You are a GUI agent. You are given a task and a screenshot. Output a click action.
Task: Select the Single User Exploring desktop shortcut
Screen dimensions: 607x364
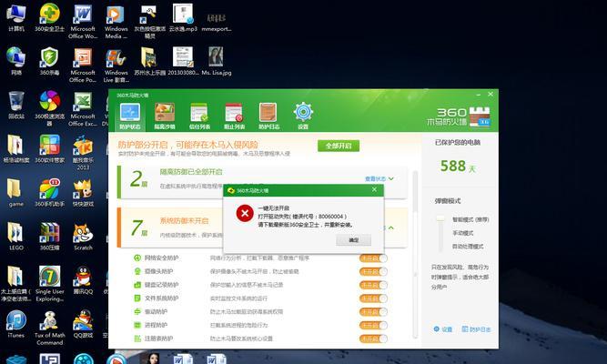pos(49,284)
